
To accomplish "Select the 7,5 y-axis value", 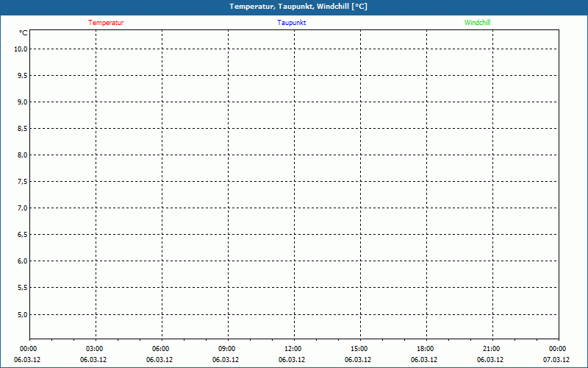I will point(23,182).
